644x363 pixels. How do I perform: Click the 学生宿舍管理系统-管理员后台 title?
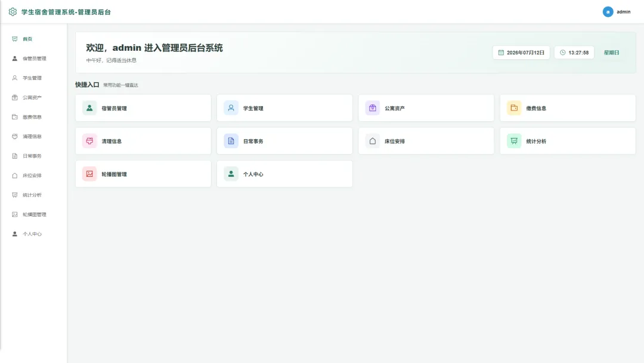pyautogui.click(x=66, y=12)
